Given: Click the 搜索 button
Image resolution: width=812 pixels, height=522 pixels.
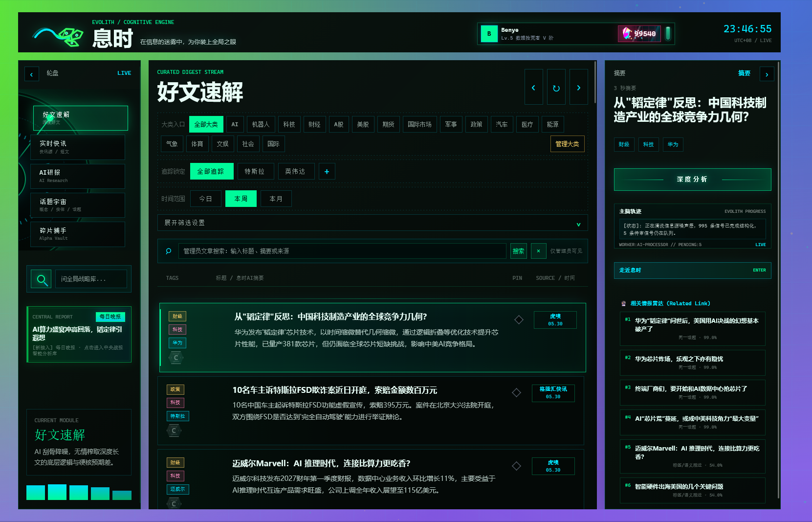Looking at the screenshot, I should pos(519,251).
